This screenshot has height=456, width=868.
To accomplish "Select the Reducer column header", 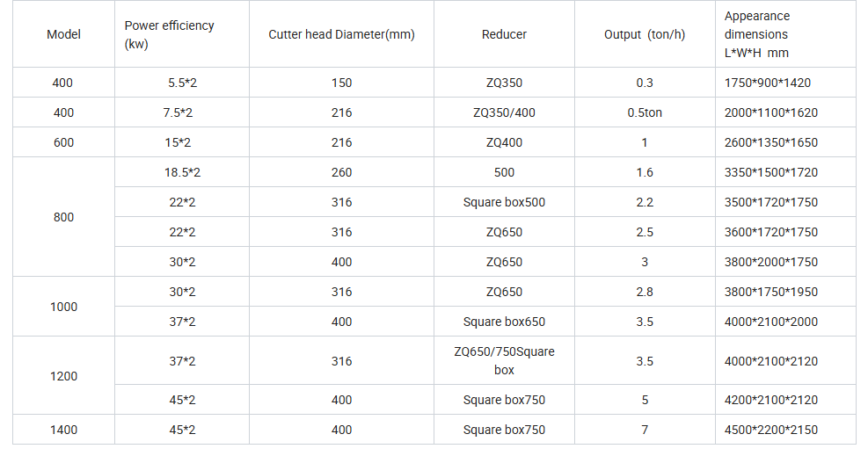I will [x=504, y=34].
